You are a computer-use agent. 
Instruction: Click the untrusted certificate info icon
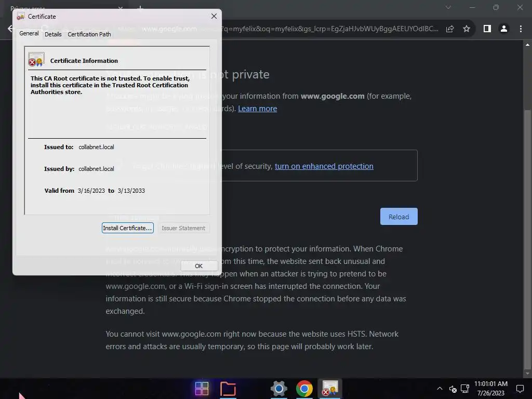(x=36, y=59)
